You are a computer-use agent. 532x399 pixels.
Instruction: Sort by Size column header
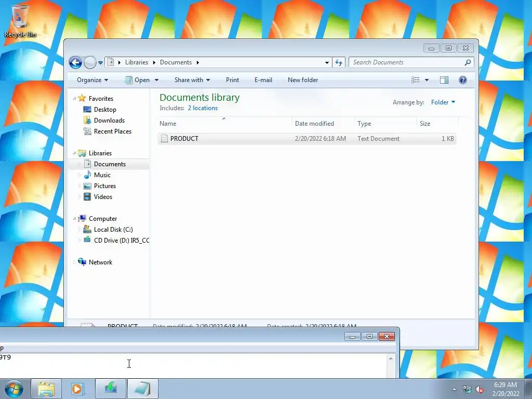(437, 124)
